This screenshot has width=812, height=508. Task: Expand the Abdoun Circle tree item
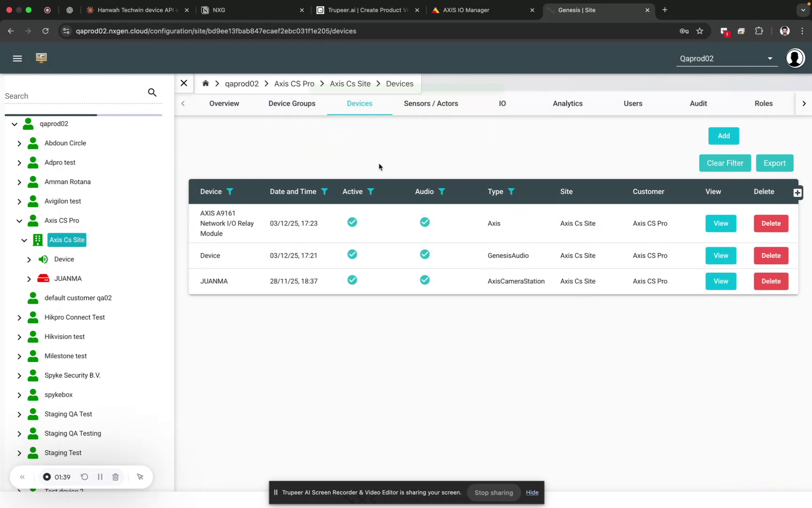click(x=19, y=143)
